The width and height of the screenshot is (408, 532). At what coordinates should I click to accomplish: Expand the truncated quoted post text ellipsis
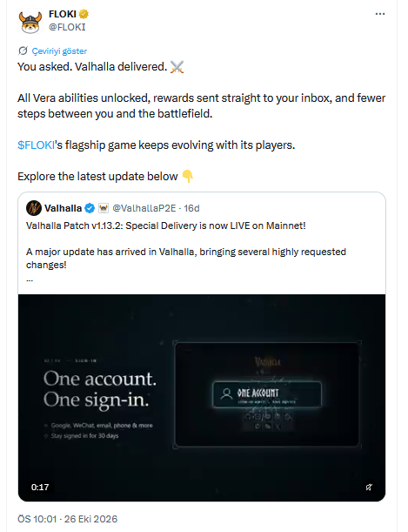pyautogui.click(x=30, y=280)
